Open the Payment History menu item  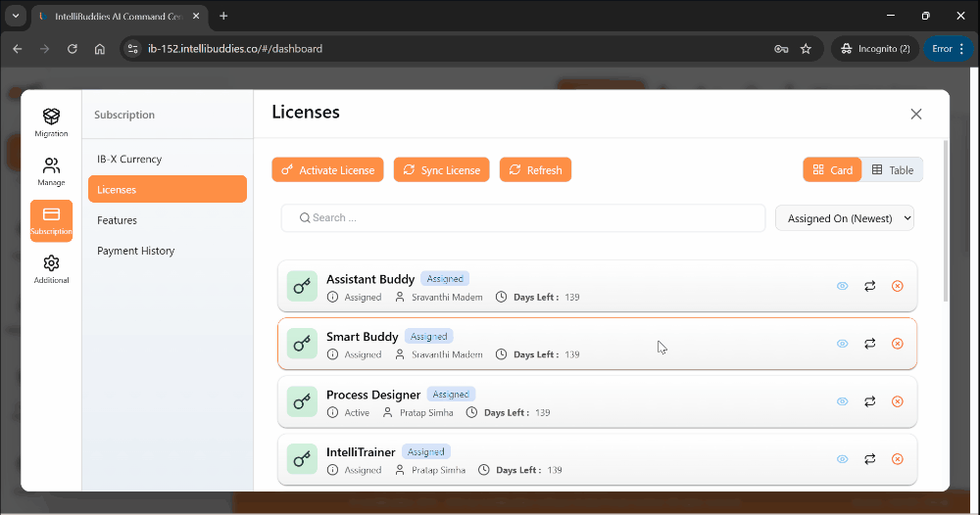pos(167,251)
